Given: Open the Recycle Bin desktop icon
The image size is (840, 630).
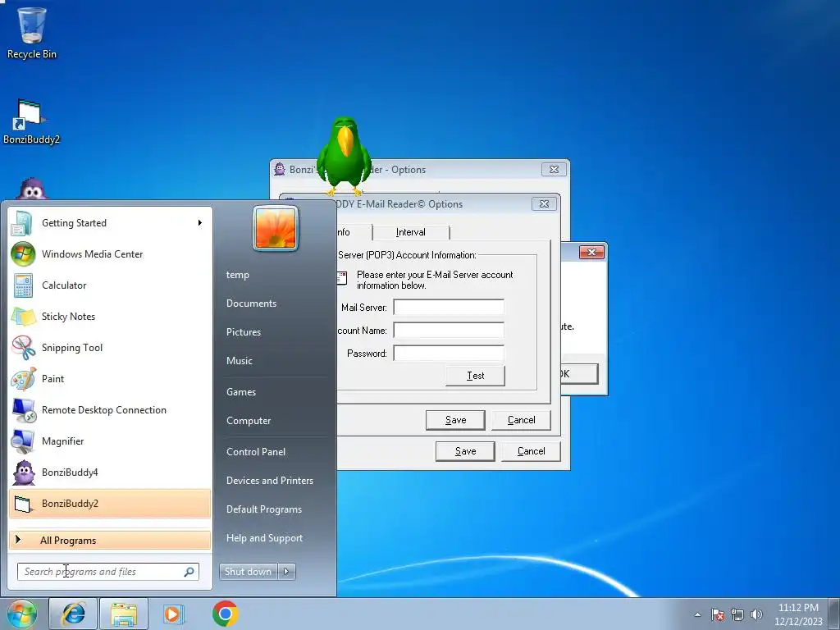Looking at the screenshot, I should [32, 32].
